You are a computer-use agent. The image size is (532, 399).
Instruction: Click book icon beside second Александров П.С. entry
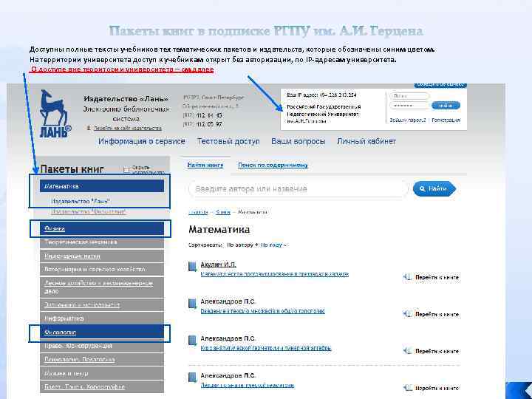[x=192, y=341]
